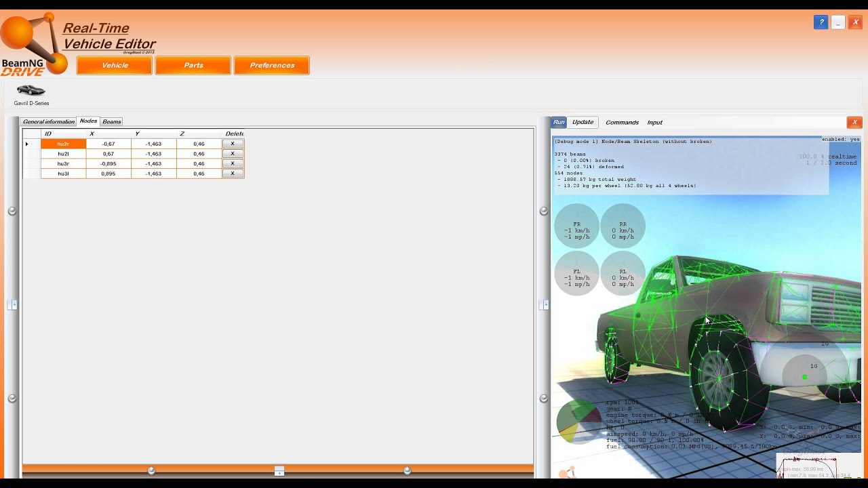Click the row selector arrow beside hu2r
The height and width of the screenshot is (488, 868).
pyautogui.click(x=27, y=144)
